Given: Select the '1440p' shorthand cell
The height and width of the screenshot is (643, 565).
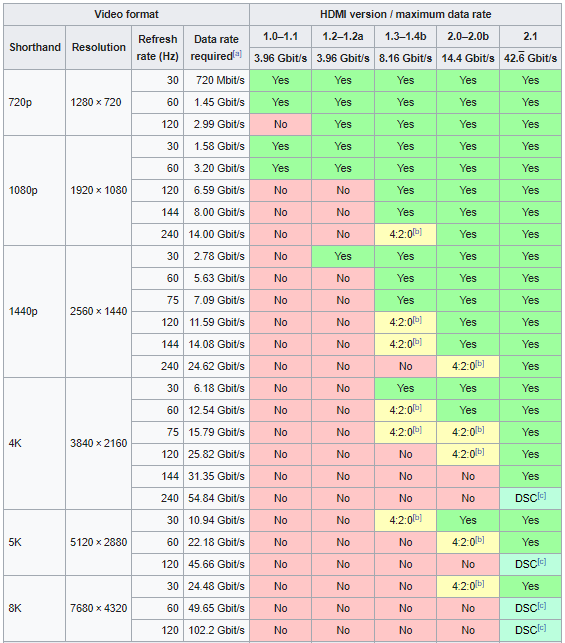Looking at the screenshot, I should (35, 311).
